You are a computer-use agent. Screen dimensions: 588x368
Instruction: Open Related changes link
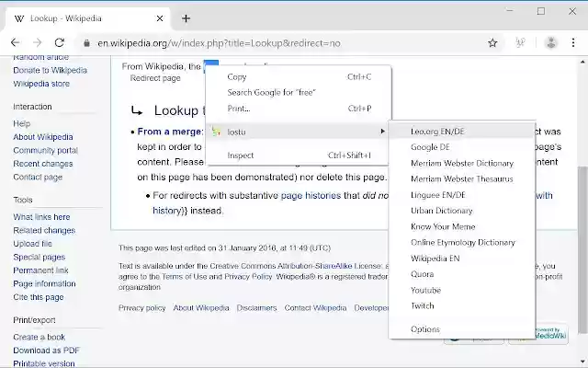pos(44,230)
